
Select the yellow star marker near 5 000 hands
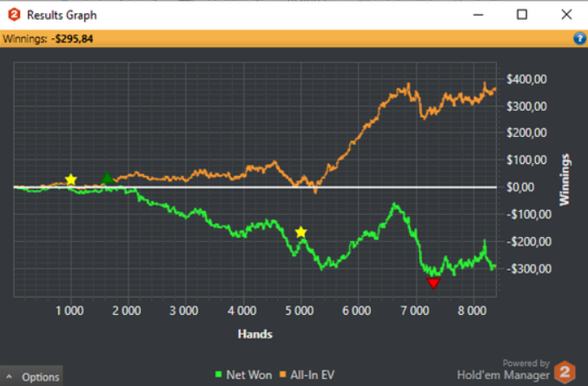[x=301, y=232]
